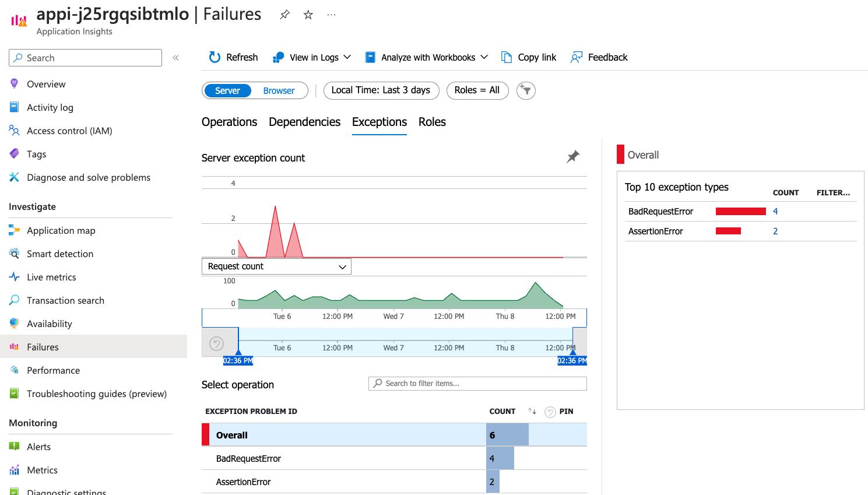868x495 pixels.
Task: Click the EXCEPTION PROBLEM ID column header
Action: pos(251,411)
